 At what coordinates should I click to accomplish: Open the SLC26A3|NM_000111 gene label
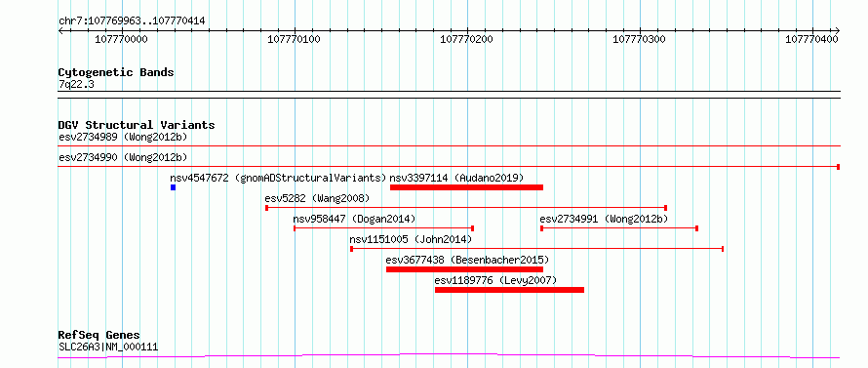108,348
